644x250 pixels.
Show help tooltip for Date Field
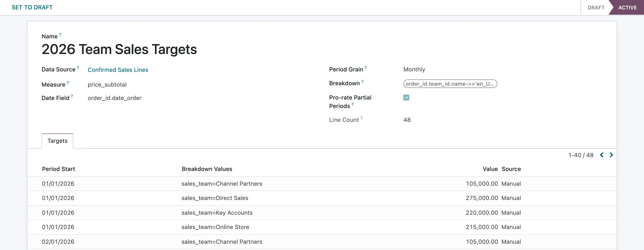click(x=72, y=96)
